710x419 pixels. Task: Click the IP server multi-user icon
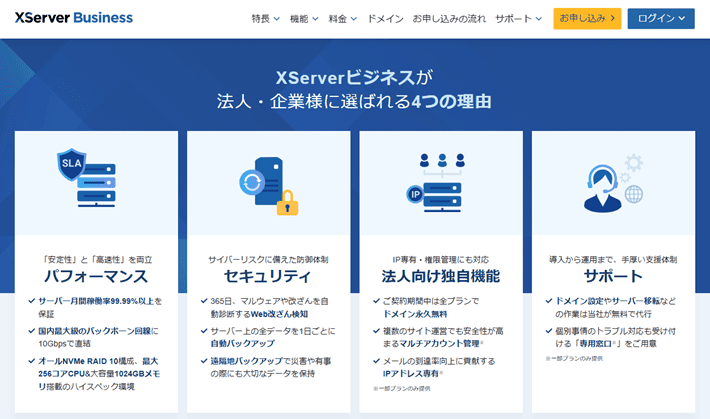pos(436,183)
